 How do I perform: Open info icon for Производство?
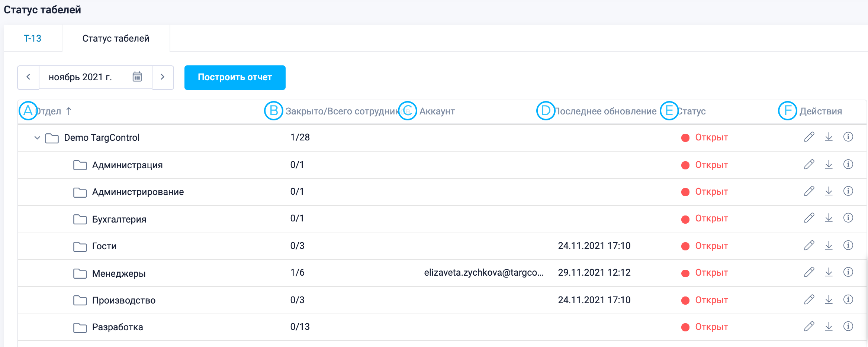[848, 300]
